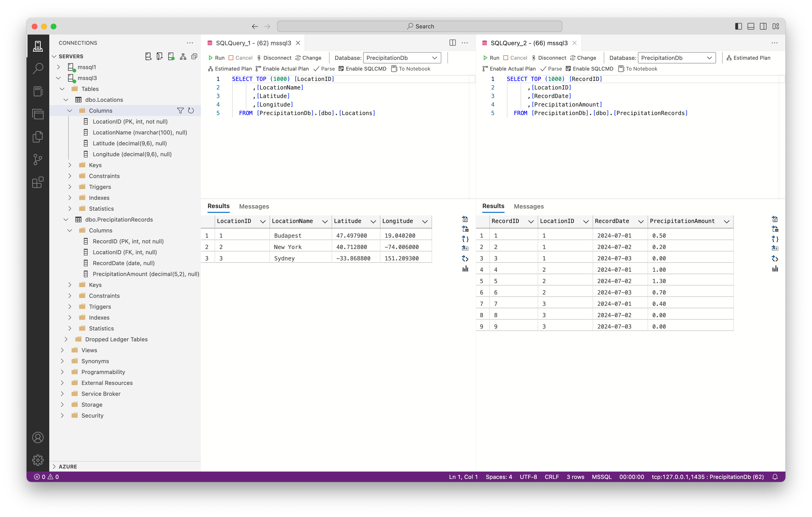812x517 pixels.
Task: Toggle the secondary sidebar layout icon
Action: 763,26
